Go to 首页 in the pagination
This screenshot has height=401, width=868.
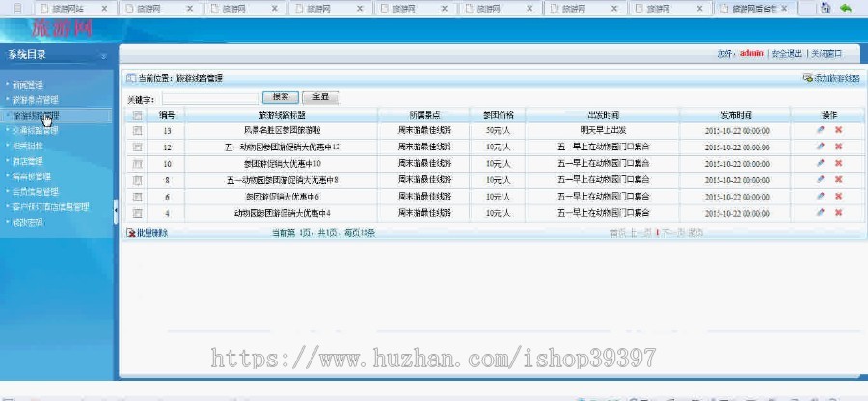[x=617, y=233]
